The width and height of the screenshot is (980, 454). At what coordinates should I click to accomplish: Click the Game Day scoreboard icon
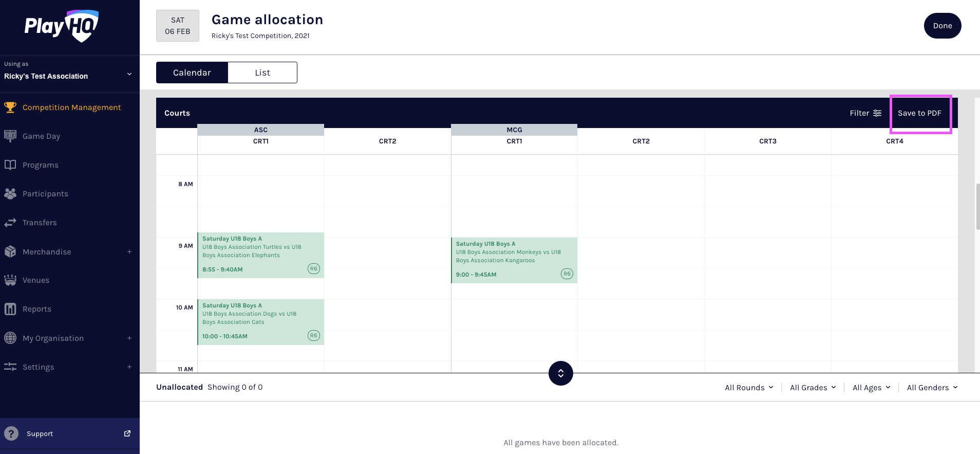click(10, 136)
